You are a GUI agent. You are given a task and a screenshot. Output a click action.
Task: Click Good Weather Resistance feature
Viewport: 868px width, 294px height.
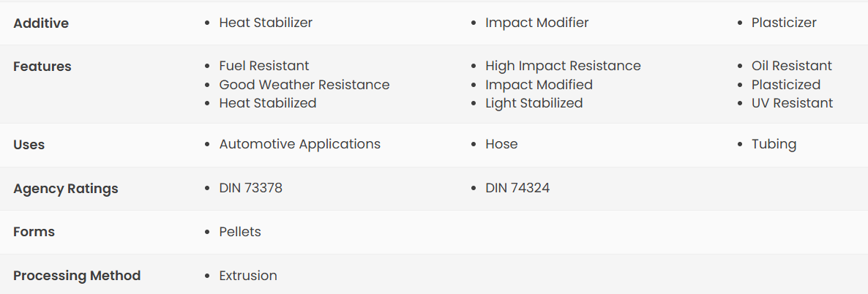coord(304,85)
